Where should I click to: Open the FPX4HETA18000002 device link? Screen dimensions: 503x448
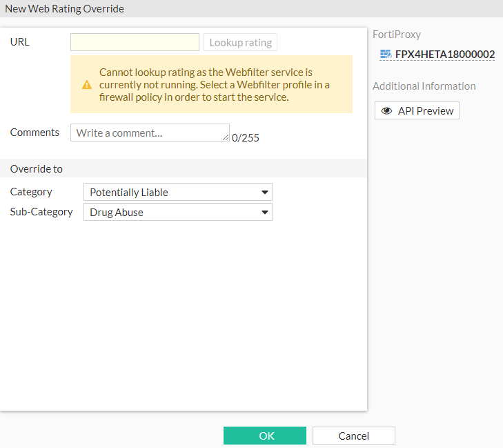(x=444, y=54)
